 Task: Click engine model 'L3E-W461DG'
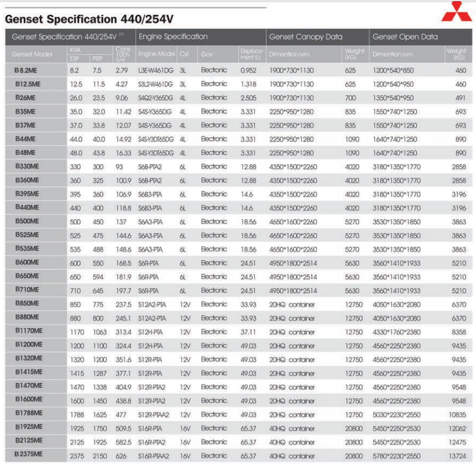tap(155, 70)
